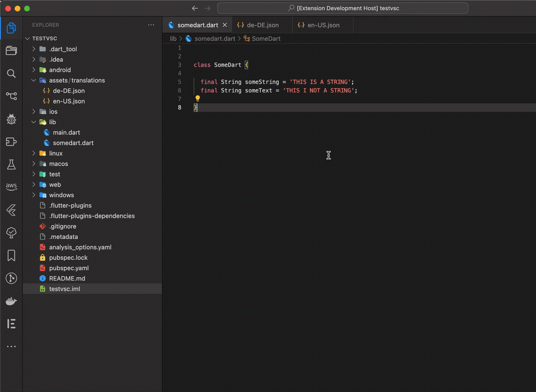Image resolution: width=536 pixels, height=392 pixels.
Task: Expand the .dart_tool folder
Action: click(x=34, y=49)
